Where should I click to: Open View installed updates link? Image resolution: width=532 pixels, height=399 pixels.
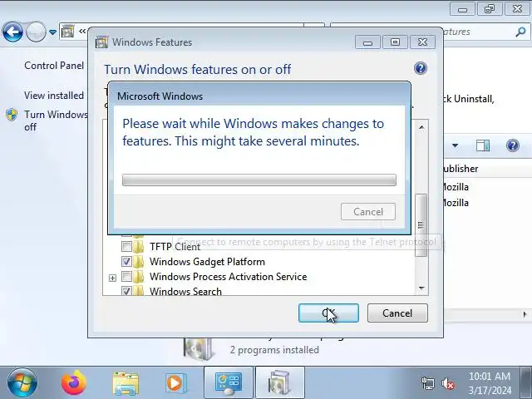tap(54, 96)
